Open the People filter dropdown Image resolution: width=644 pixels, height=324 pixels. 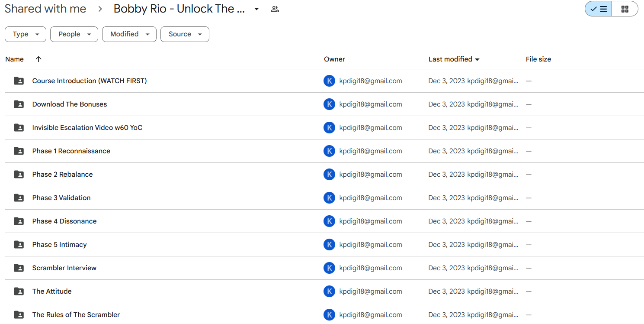pyautogui.click(x=74, y=34)
